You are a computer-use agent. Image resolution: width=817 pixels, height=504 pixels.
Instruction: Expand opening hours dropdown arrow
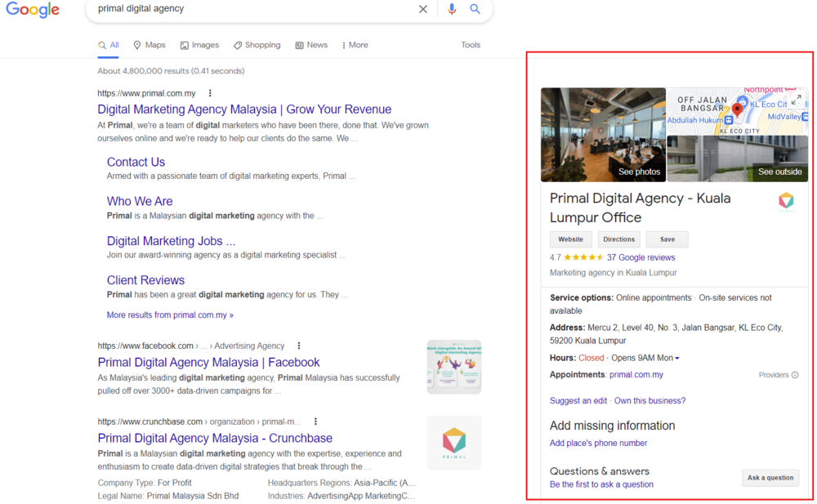676,358
